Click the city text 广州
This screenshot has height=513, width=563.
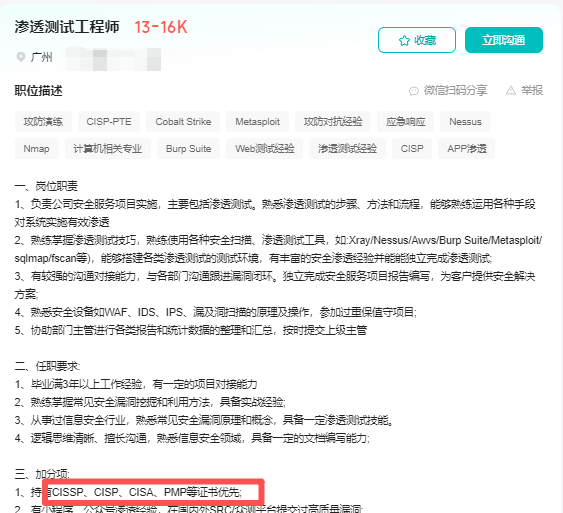point(42,57)
